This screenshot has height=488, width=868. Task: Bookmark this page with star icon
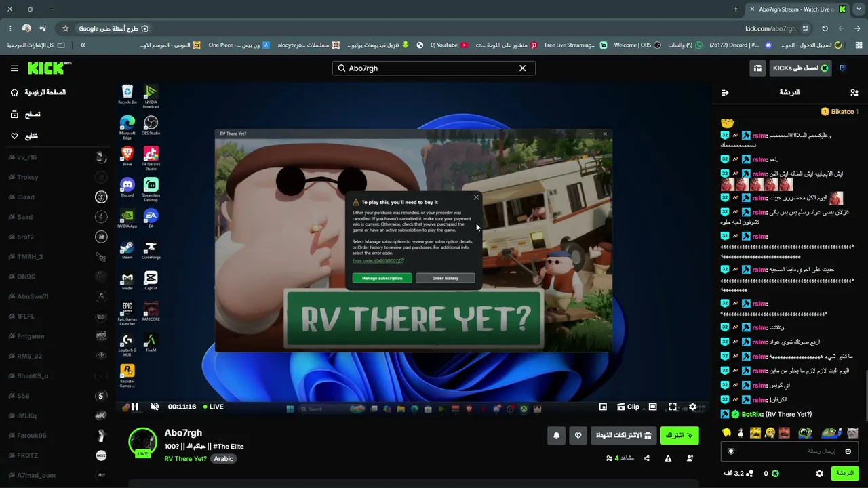click(x=65, y=28)
